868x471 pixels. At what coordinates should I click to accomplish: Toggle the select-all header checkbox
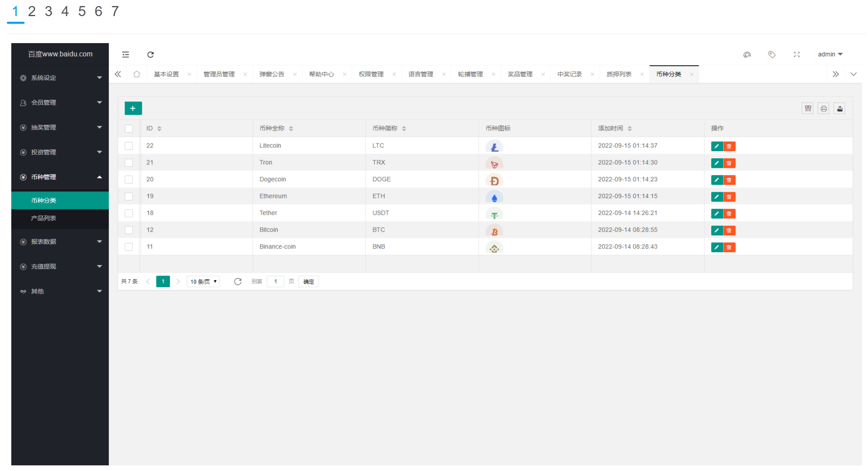pyautogui.click(x=129, y=129)
